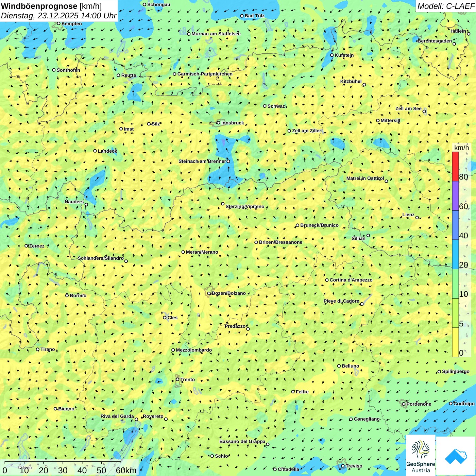Click the 'Treviso' label

click(x=354, y=466)
